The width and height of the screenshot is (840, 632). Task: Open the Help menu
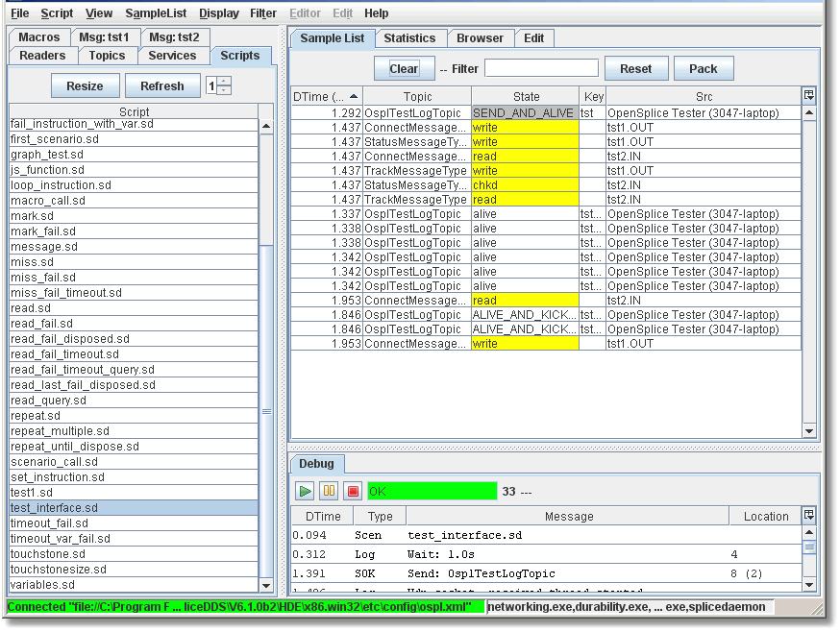pyautogui.click(x=376, y=13)
